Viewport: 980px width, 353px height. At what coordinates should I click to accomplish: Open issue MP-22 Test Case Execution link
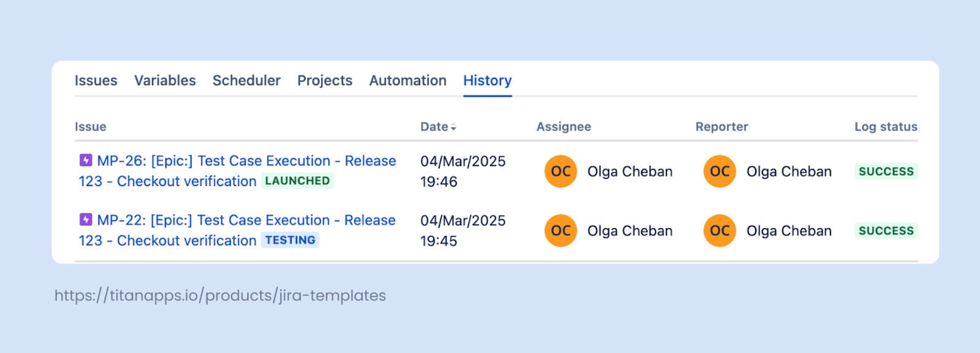[x=238, y=230]
